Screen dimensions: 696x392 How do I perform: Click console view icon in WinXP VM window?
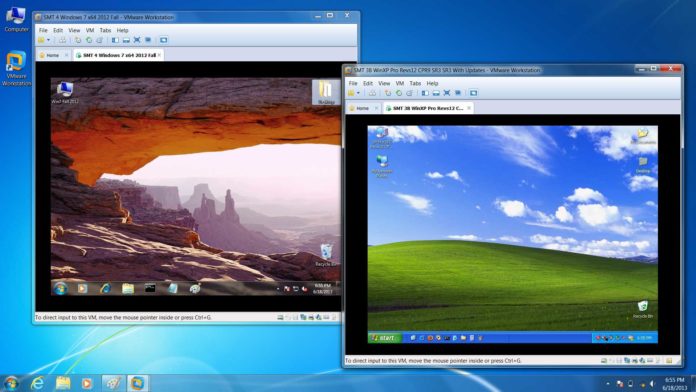tap(474, 93)
